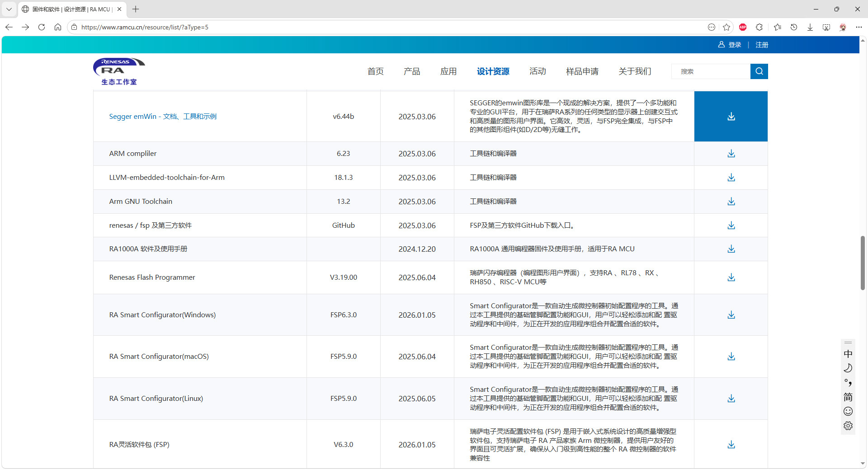Click the browser address bar URL
This screenshot has width=868, height=470.
(x=145, y=27)
